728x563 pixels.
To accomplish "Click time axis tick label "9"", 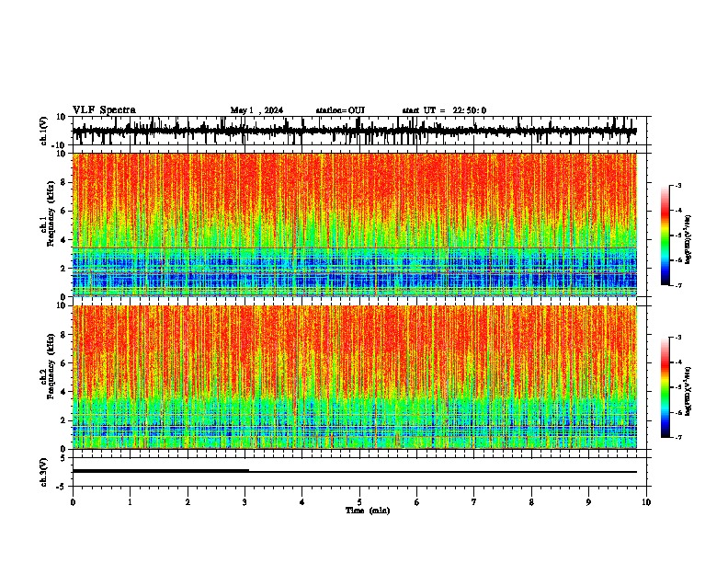I will pos(588,502).
